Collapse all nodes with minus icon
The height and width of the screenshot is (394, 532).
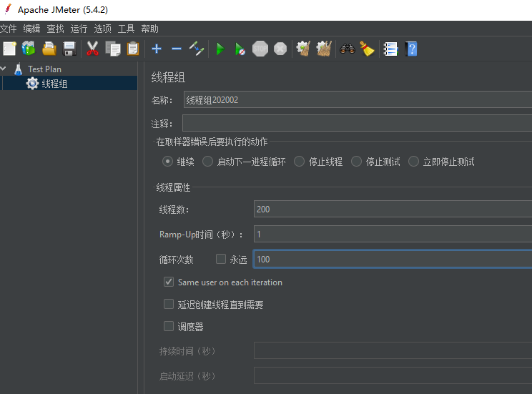pyautogui.click(x=176, y=49)
